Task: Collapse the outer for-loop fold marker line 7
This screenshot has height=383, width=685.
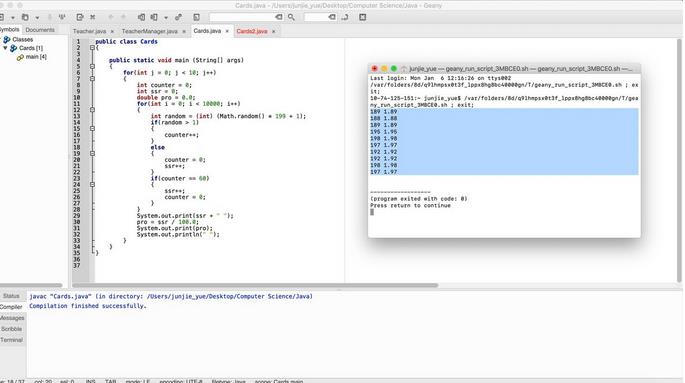Action: tap(92, 79)
